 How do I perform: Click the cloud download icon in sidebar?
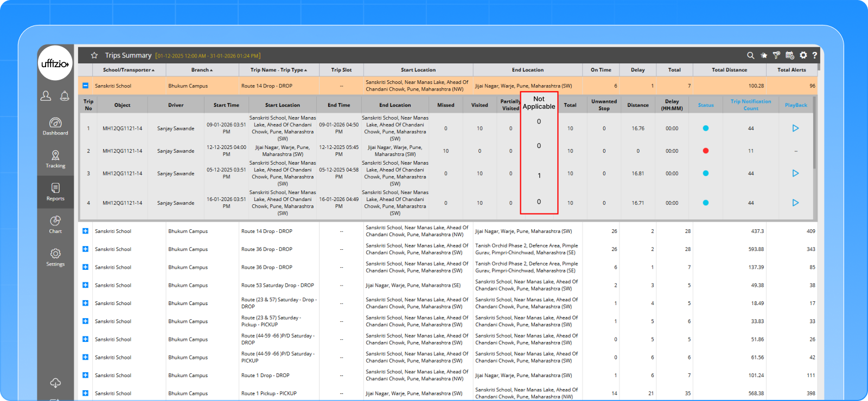tap(55, 383)
